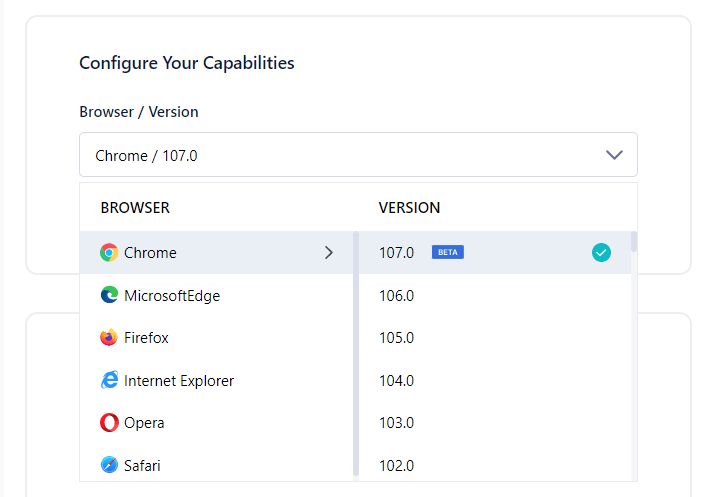Choose Firefox from the browser list
This screenshot has width=708, height=497.
[216, 337]
